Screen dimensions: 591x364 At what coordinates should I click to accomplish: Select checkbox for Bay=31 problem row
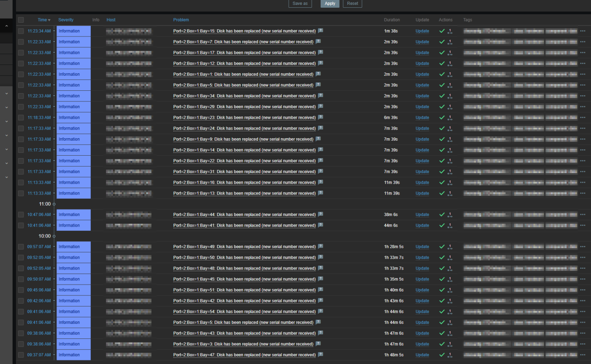[x=21, y=171]
